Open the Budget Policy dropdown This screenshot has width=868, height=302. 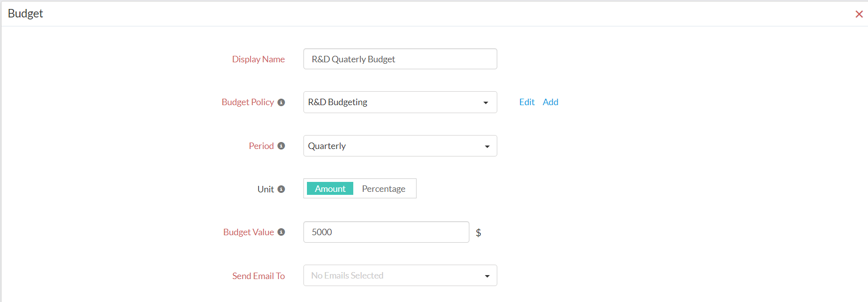(x=486, y=102)
